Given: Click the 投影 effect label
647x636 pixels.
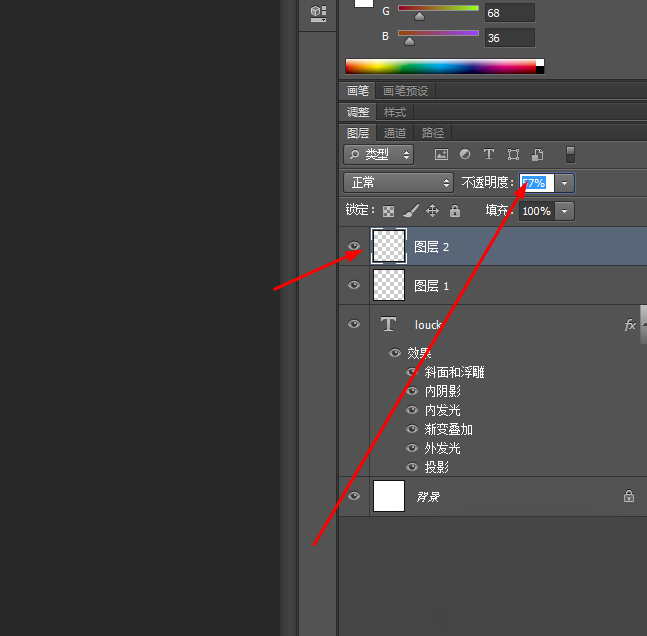Looking at the screenshot, I should coord(437,467).
